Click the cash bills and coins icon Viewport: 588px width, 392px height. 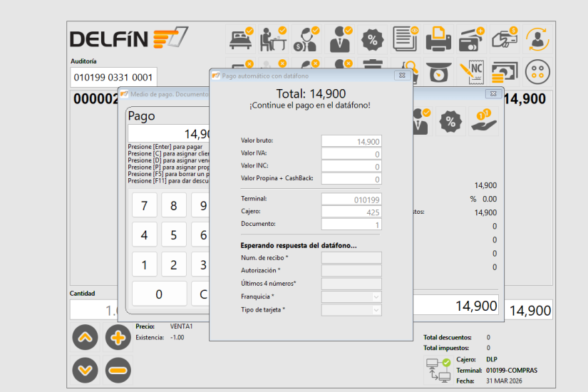(x=504, y=71)
